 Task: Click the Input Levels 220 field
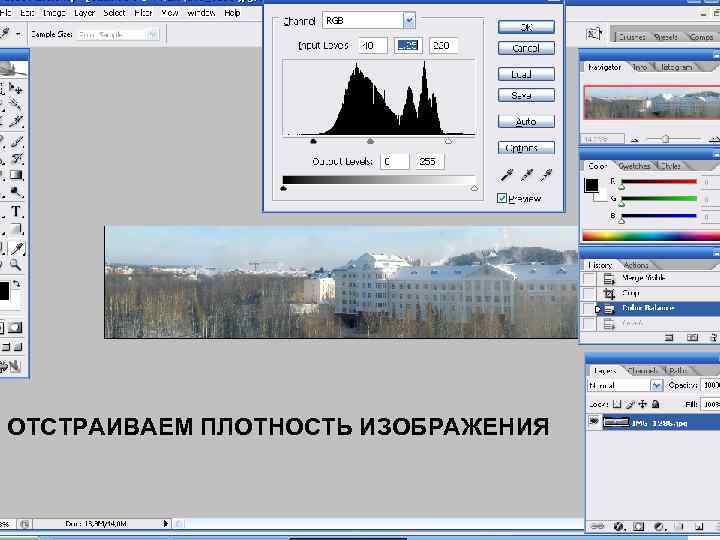click(443, 45)
